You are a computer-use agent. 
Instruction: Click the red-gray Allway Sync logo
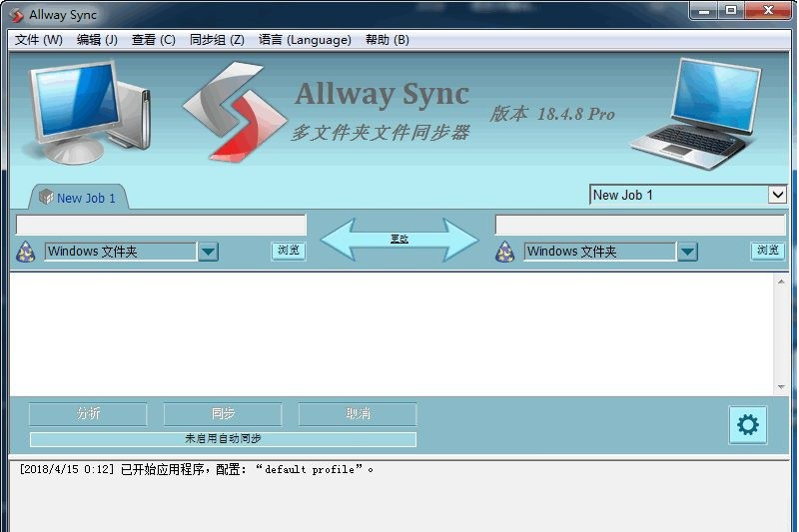tap(235, 112)
